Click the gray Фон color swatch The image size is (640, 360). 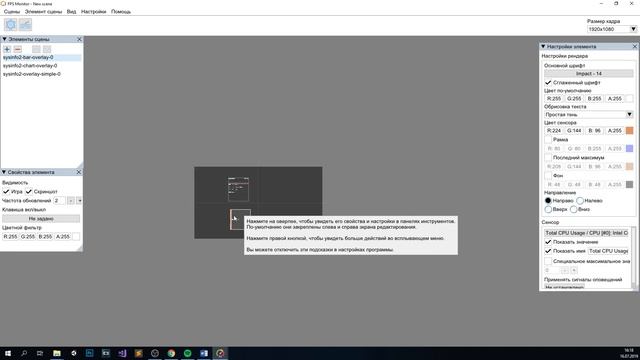(629, 184)
